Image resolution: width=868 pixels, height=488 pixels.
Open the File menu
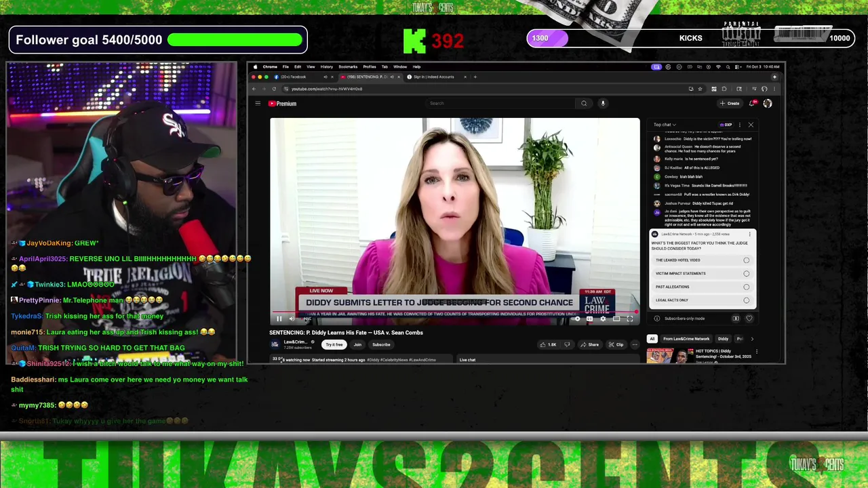tap(285, 67)
